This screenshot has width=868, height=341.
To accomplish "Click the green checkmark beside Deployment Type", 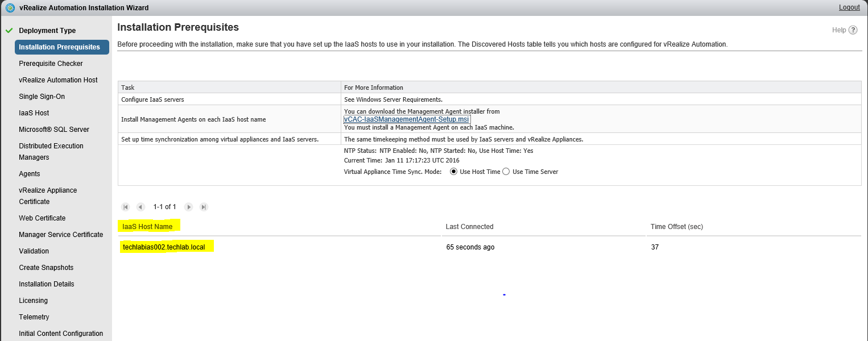I will point(9,31).
